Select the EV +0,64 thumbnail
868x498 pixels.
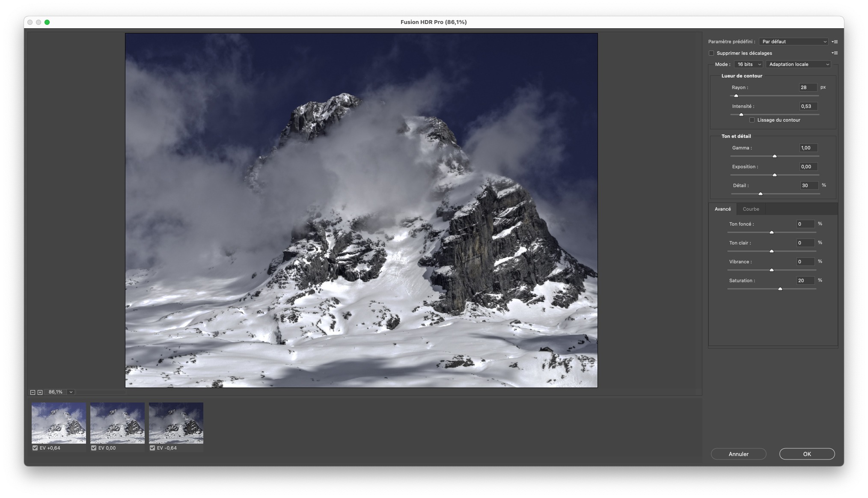coord(59,423)
